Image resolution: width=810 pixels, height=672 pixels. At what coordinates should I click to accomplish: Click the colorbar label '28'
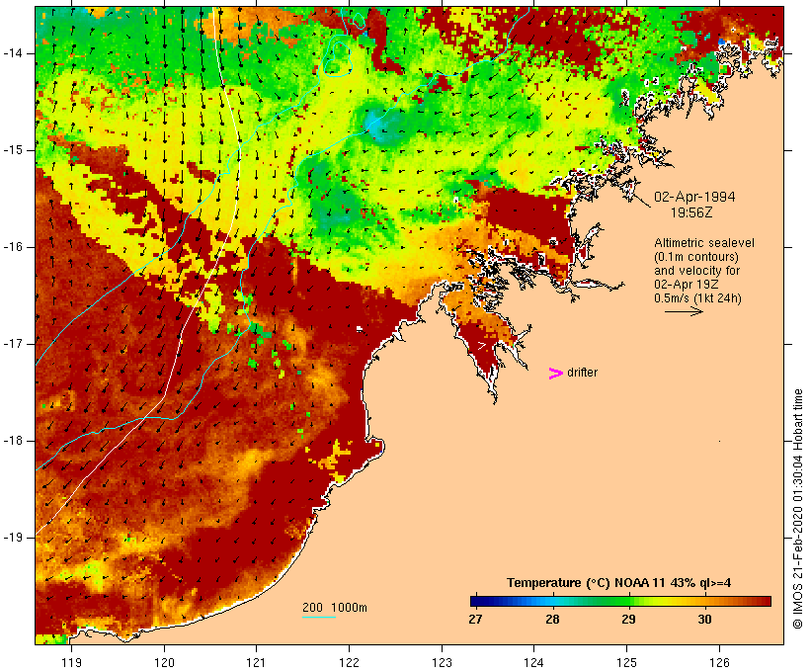tap(552, 619)
